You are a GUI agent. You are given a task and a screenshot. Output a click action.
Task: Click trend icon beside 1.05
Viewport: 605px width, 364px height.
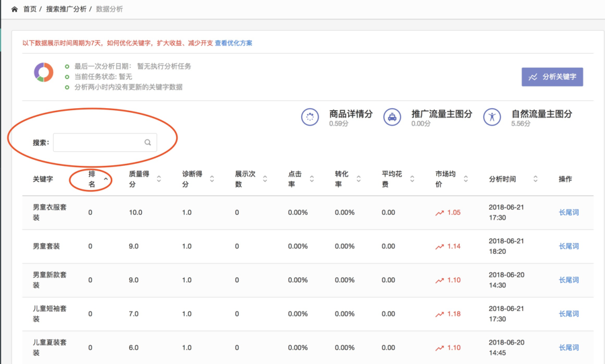coord(440,213)
